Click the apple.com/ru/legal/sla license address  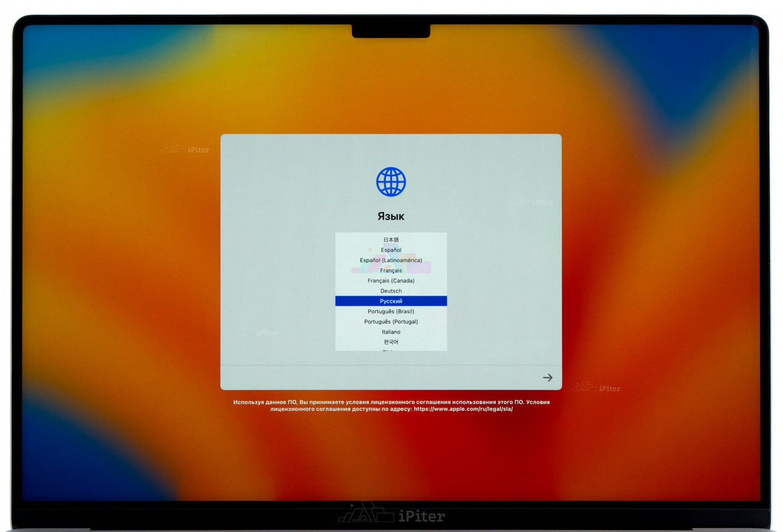[x=463, y=409]
